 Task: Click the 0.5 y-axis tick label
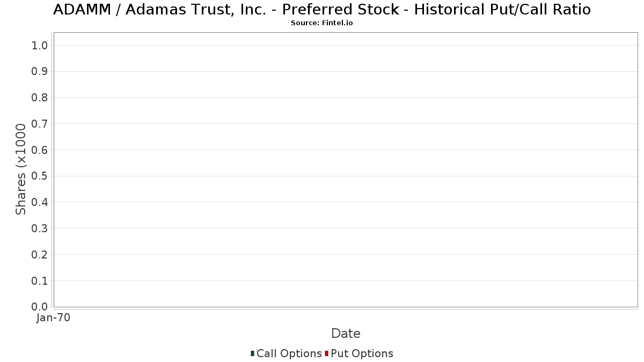click(x=40, y=176)
